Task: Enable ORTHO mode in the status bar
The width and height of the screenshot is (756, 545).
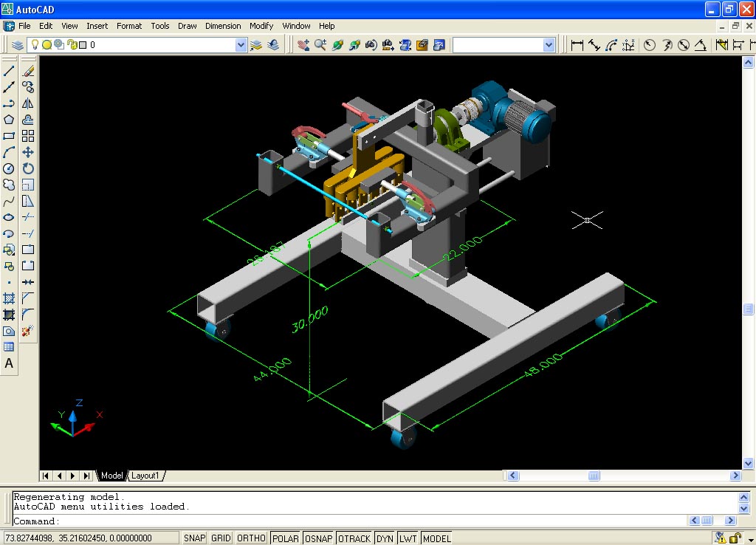Action: click(x=251, y=538)
